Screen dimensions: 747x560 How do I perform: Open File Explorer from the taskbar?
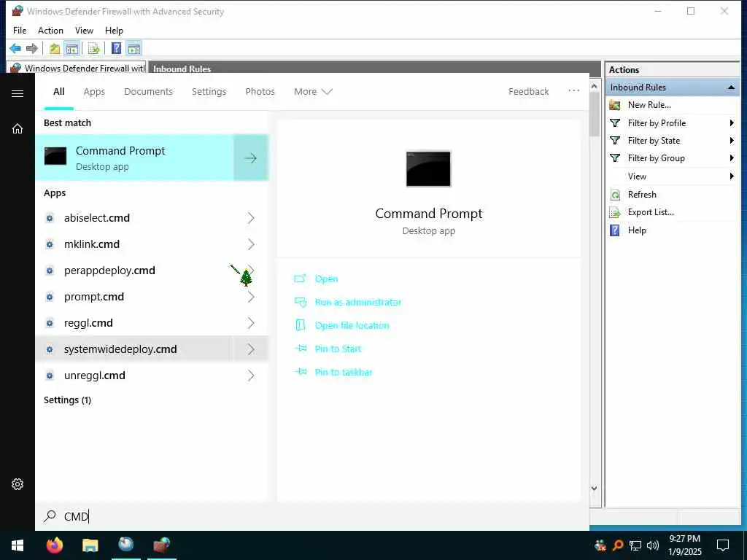(x=90, y=545)
